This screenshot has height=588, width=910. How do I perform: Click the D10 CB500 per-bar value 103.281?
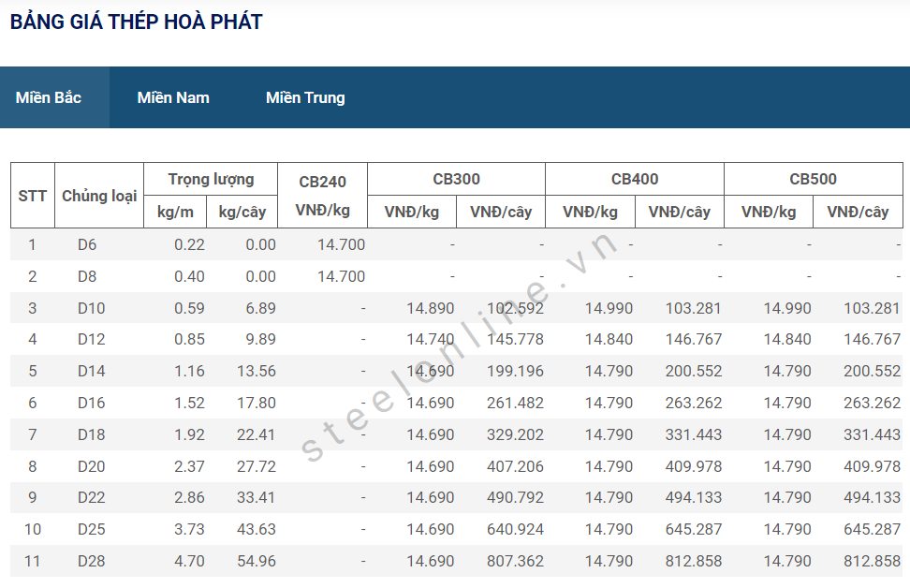click(x=872, y=308)
